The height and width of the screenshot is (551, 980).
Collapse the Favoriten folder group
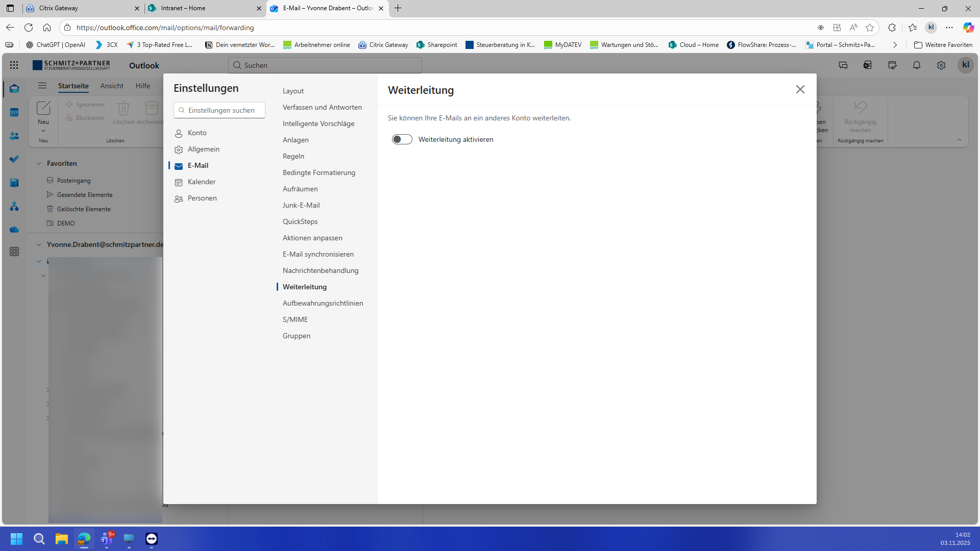click(x=39, y=164)
